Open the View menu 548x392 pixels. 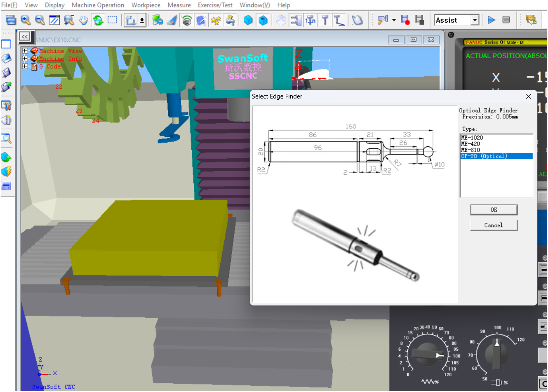coord(31,5)
